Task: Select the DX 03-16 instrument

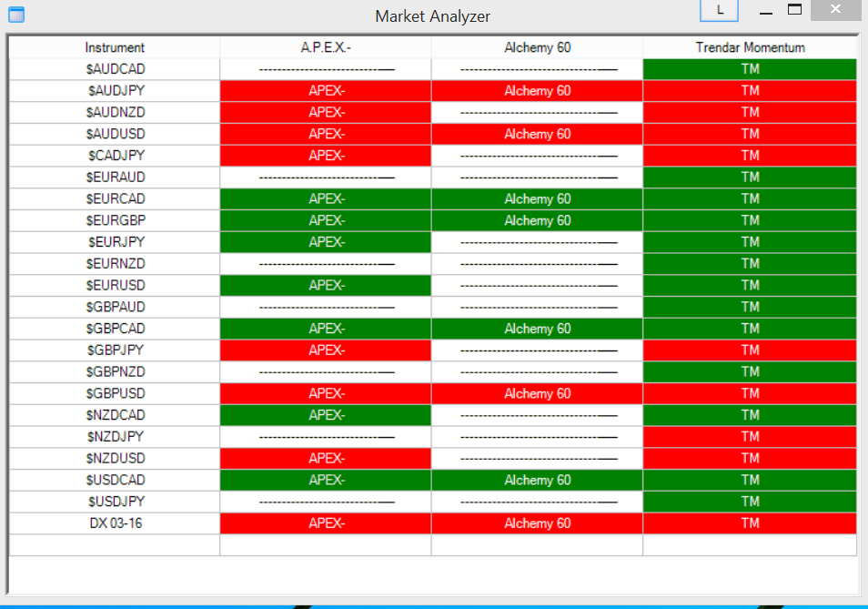Action: (115, 523)
